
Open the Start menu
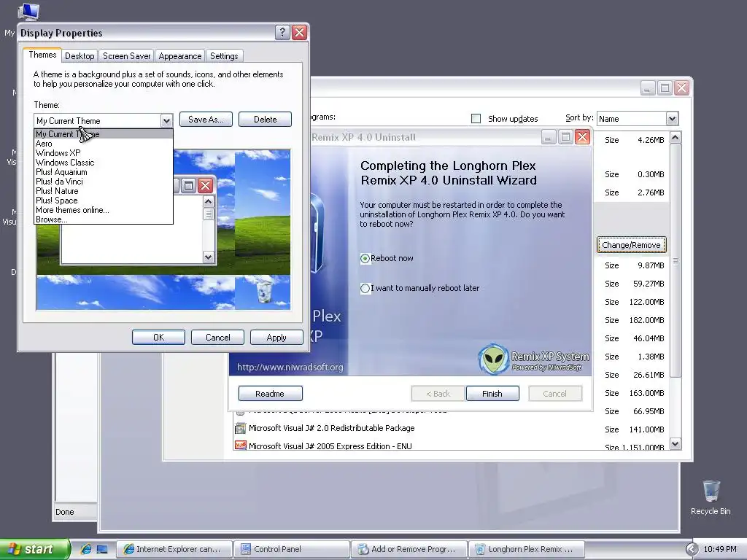click(34, 549)
